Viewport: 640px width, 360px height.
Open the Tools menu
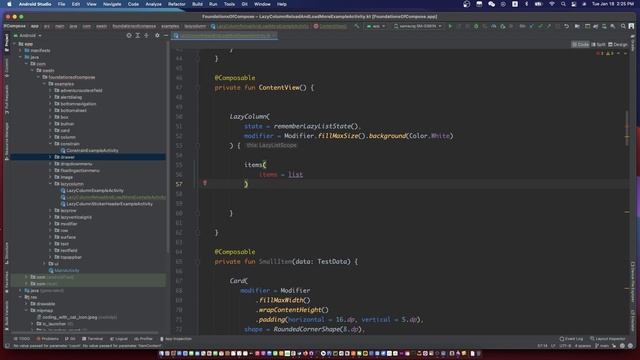pyautogui.click(x=229, y=4)
